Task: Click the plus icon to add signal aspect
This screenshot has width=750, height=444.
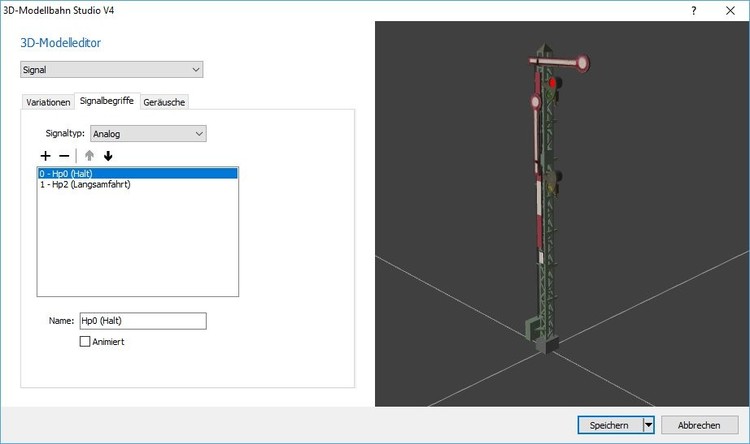Action: point(45,156)
